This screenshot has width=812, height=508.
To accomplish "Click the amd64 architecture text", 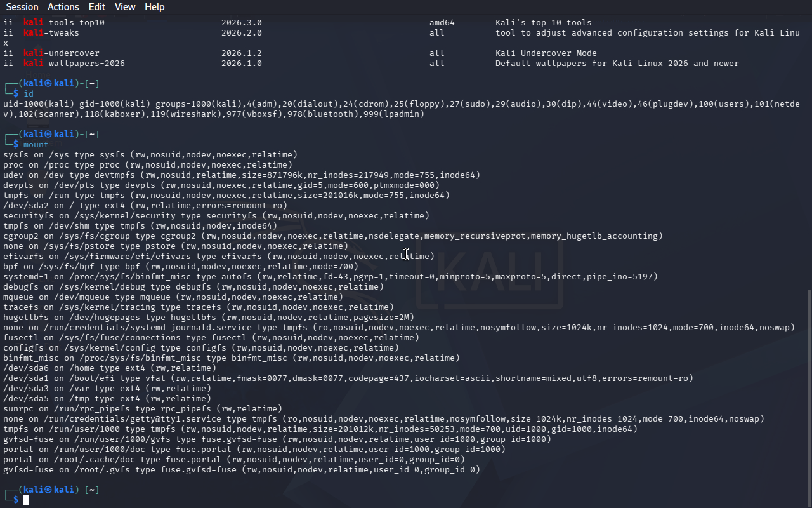I will pos(442,23).
